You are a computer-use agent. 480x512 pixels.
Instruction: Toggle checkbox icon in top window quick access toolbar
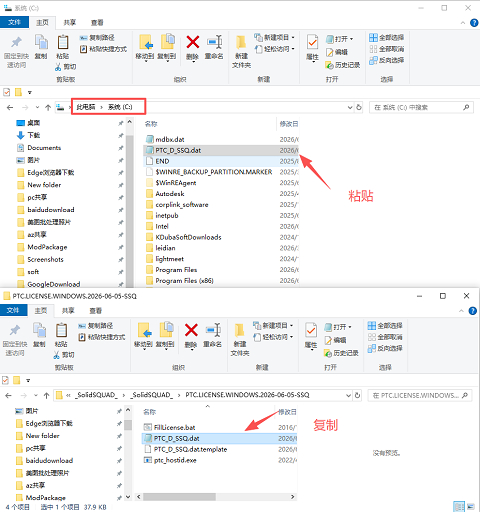pos(7,92)
